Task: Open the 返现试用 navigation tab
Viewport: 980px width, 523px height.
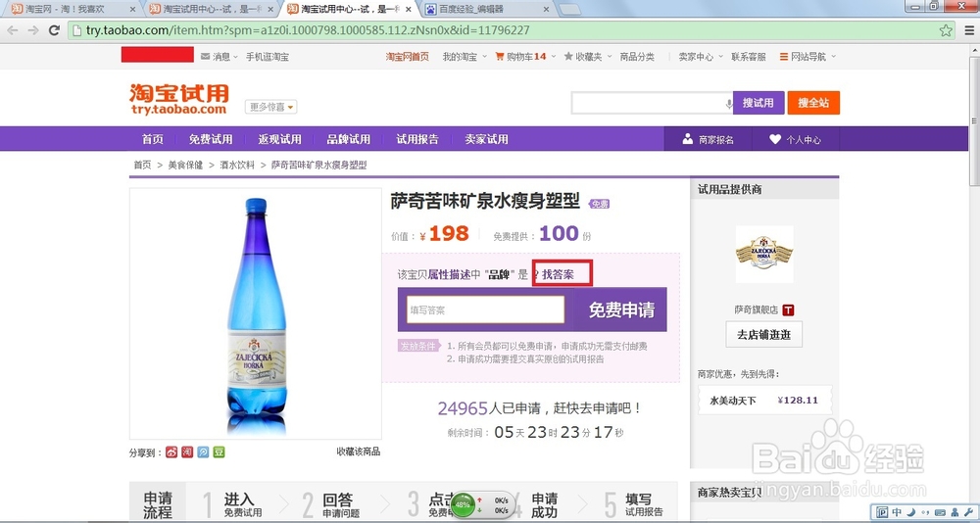Action: (x=279, y=139)
